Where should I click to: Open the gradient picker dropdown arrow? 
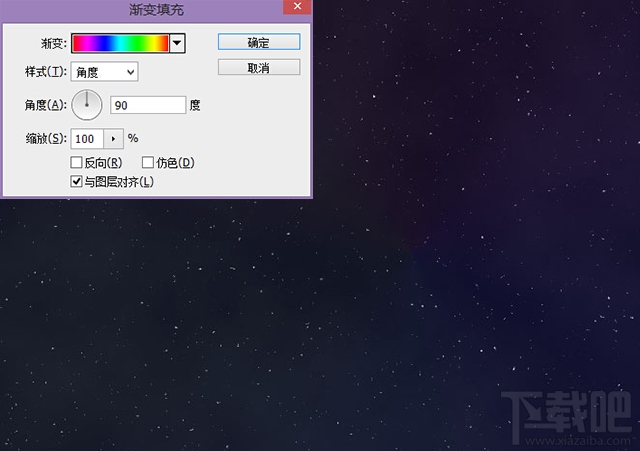pos(177,43)
